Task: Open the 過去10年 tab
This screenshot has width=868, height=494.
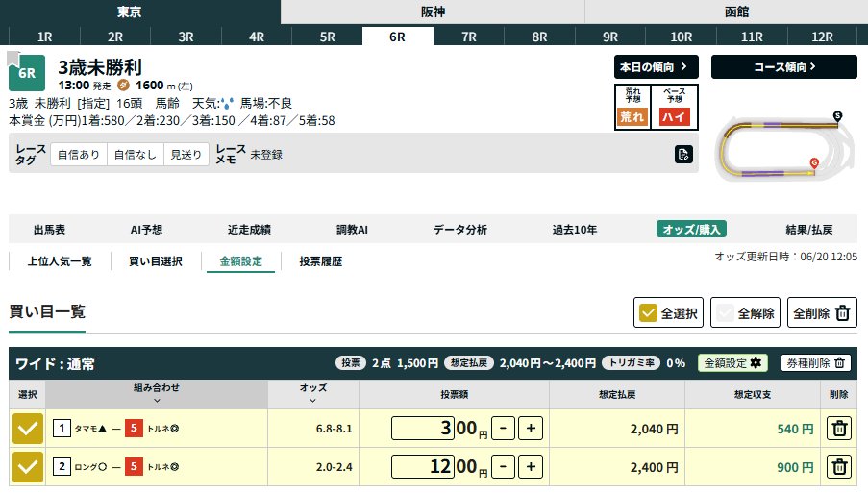Action: pos(575,230)
